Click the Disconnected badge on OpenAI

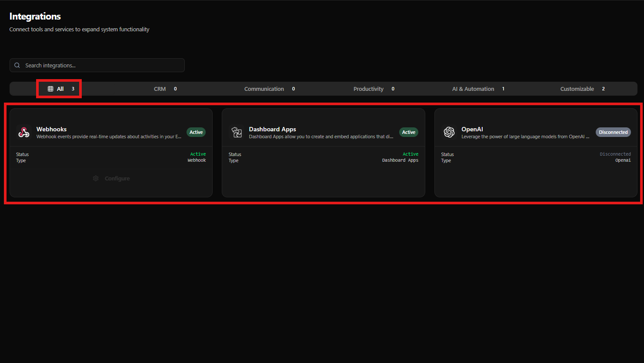(613, 132)
